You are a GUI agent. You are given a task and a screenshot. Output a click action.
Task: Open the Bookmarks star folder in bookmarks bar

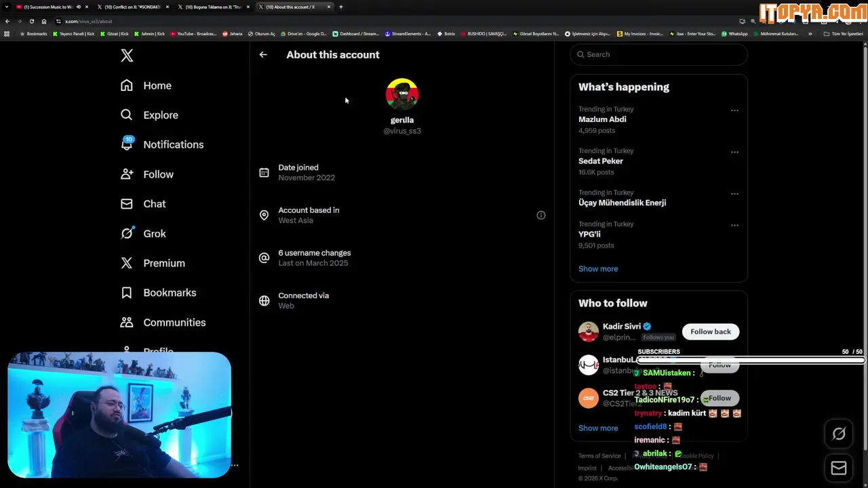tap(33, 34)
